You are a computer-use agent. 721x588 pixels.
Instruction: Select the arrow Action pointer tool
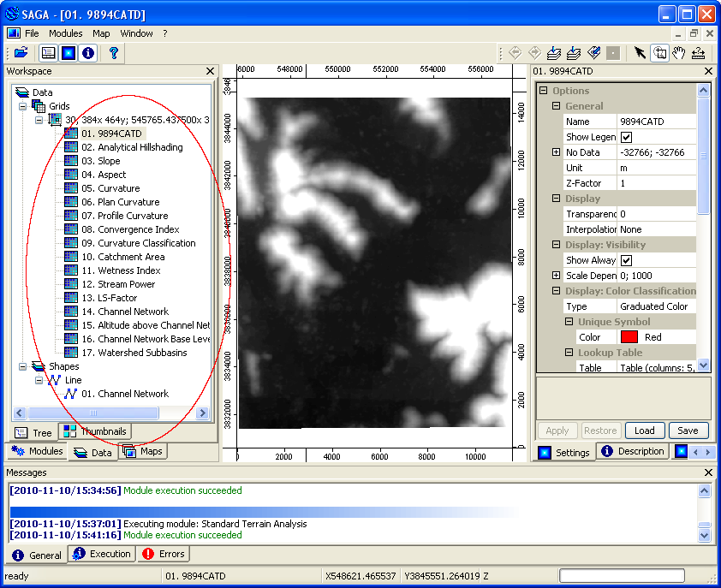(639, 53)
